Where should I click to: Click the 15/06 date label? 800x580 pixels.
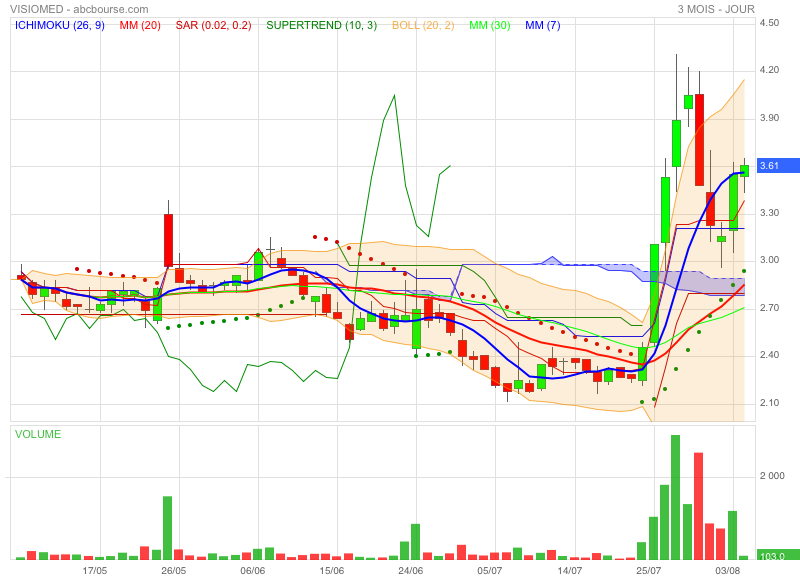coord(332,570)
